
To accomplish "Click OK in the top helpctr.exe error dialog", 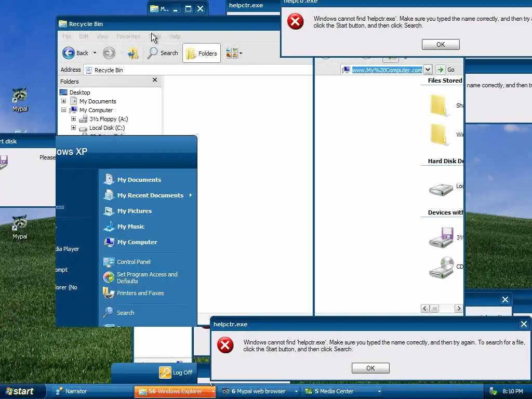I will click(441, 45).
